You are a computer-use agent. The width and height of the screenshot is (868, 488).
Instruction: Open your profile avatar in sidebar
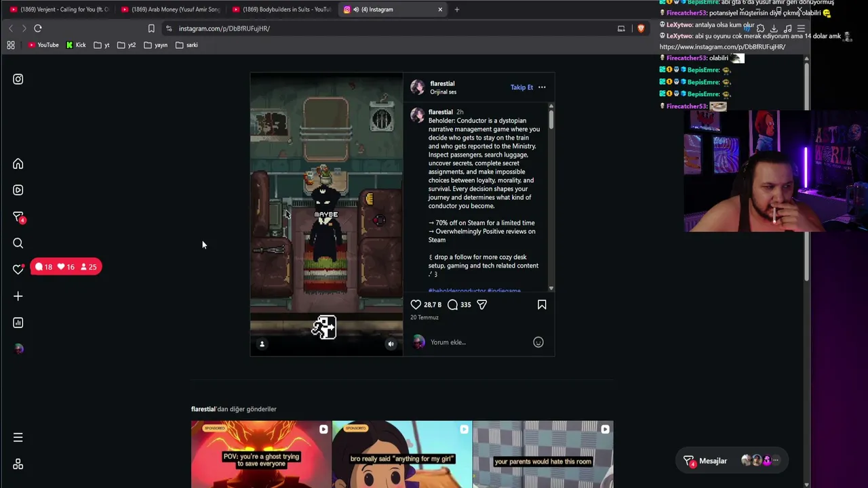[x=18, y=349]
